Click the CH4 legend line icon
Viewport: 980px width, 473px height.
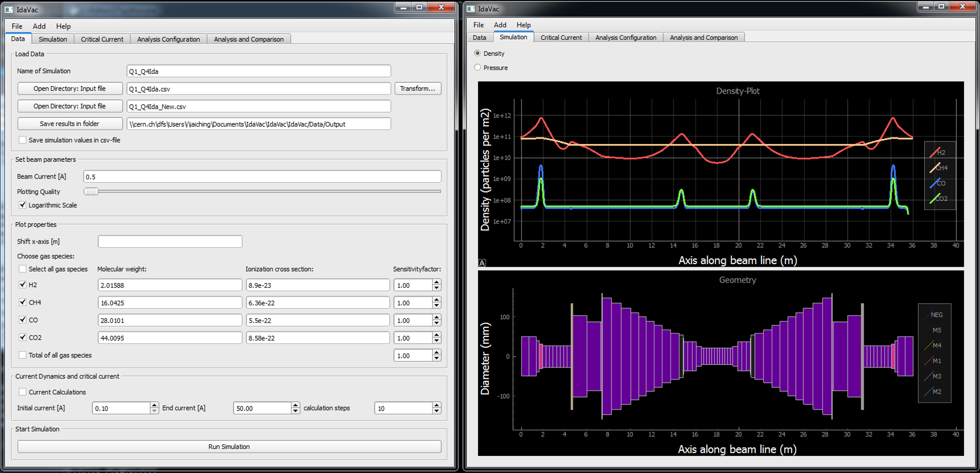(935, 168)
